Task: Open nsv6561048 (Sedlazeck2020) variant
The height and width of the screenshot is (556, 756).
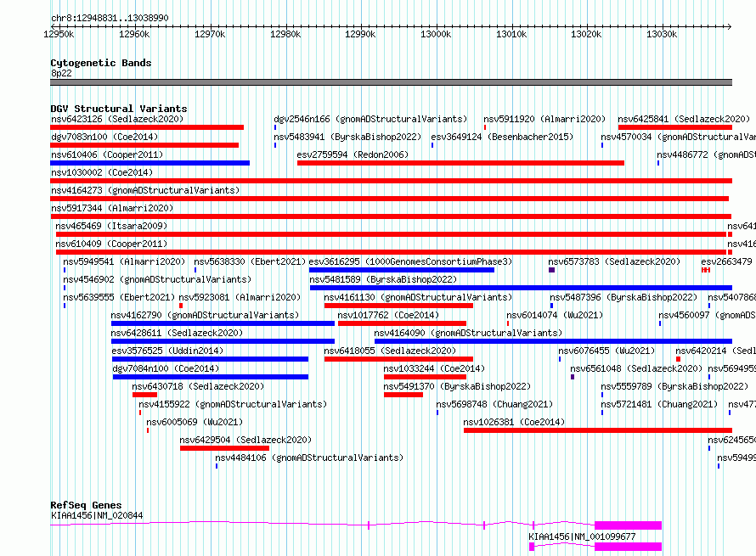Action: 636,368
